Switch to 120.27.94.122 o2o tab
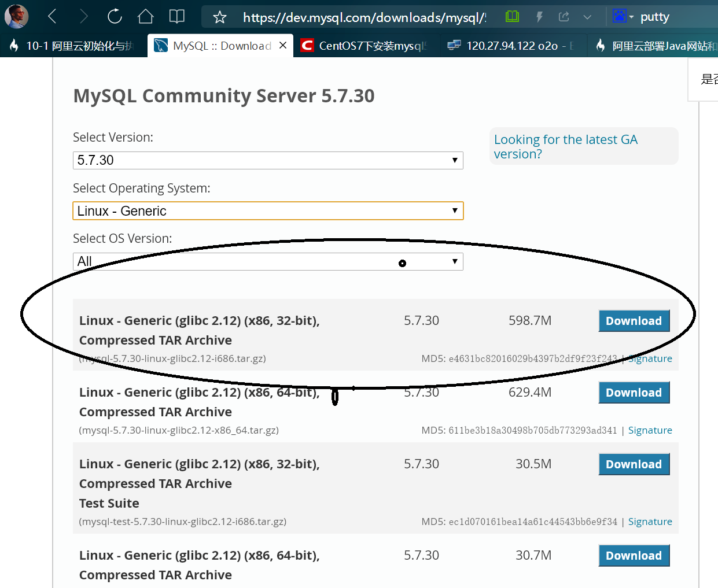 tap(513, 46)
